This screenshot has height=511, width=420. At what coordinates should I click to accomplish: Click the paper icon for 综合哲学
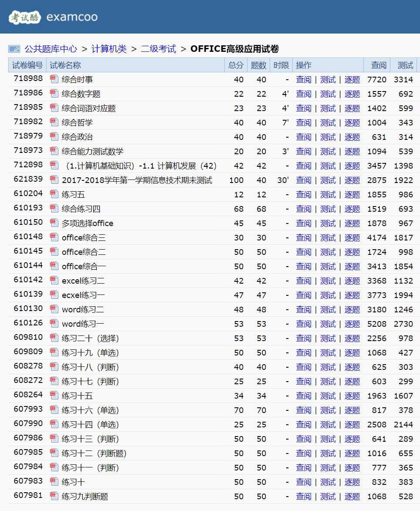click(x=54, y=122)
